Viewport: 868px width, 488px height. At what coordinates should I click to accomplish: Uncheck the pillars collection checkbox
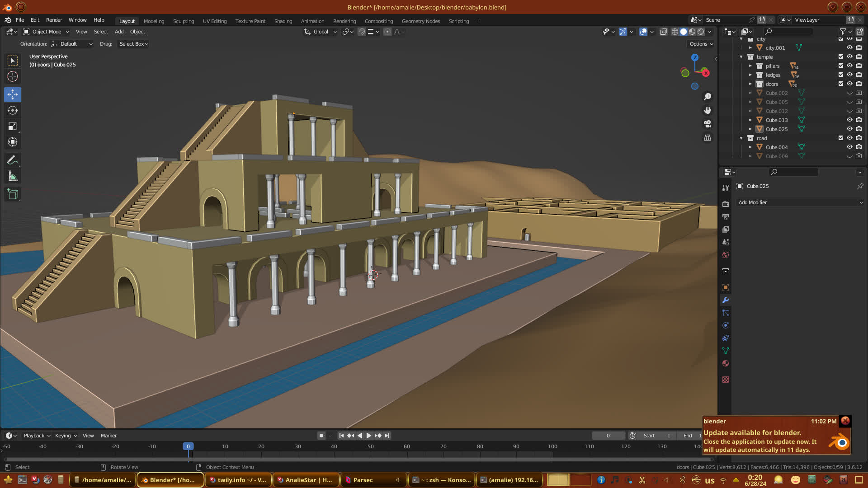tap(841, 66)
